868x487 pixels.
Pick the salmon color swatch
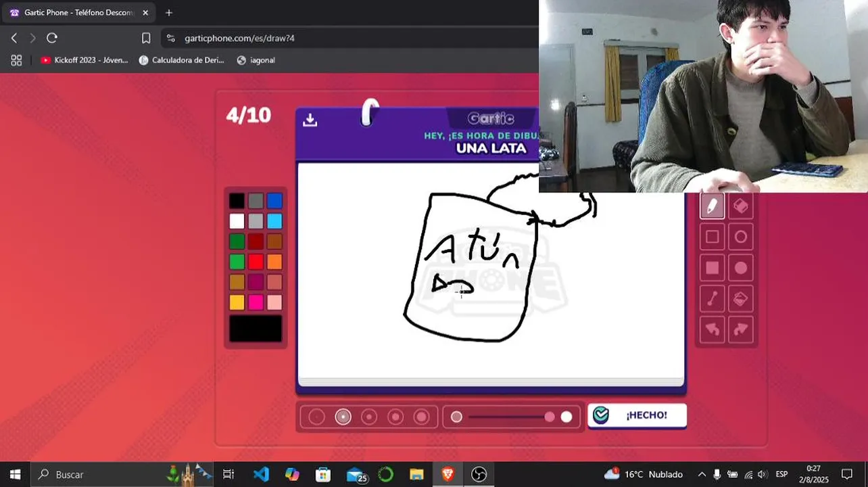tap(274, 282)
